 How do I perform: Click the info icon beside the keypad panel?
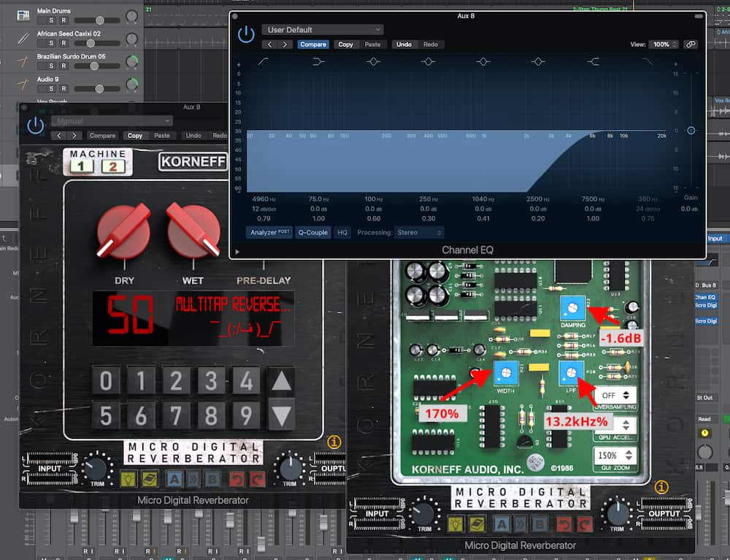pos(334,442)
